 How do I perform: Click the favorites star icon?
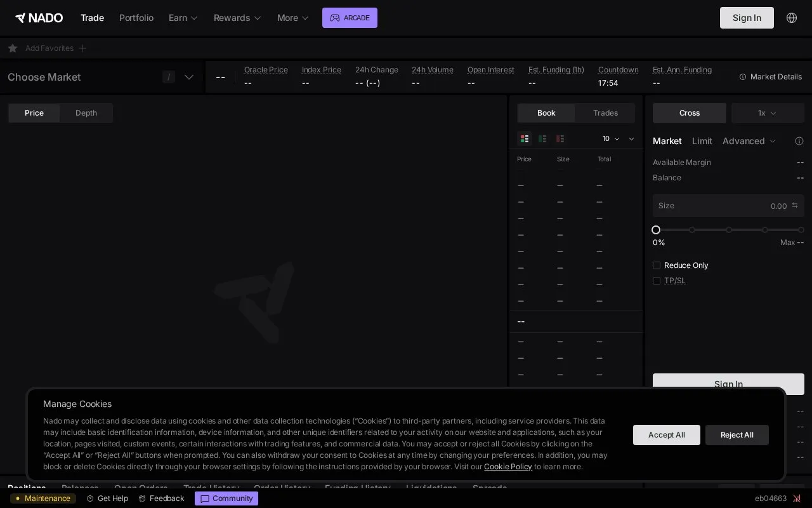click(13, 48)
